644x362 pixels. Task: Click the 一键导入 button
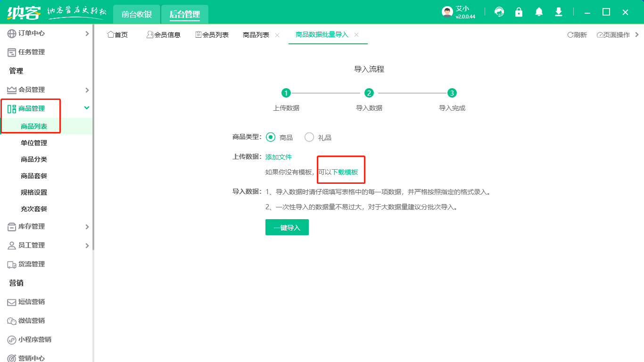coord(287,227)
